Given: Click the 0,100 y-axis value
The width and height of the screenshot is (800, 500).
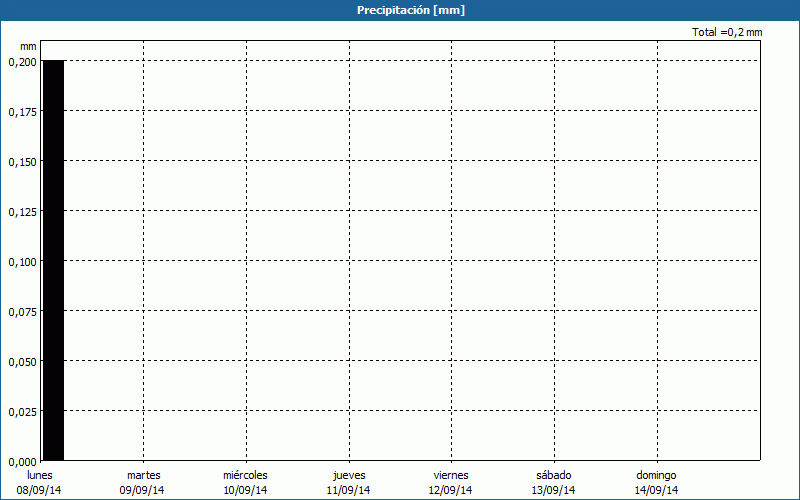Looking at the screenshot, I should coord(22,262).
